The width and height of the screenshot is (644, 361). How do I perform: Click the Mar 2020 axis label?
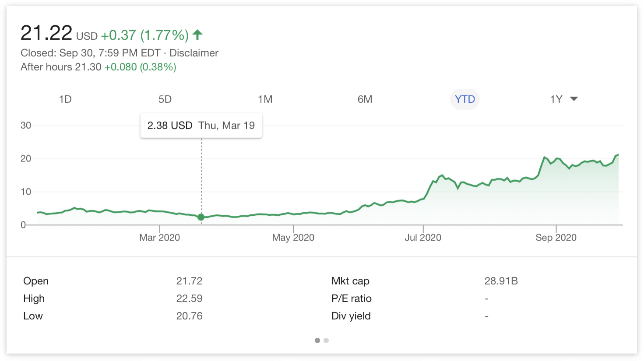pyautogui.click(x=159, y=237)
